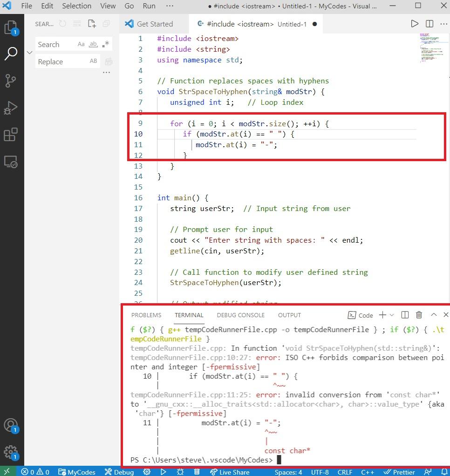
Task: Click the feedback person icon in status bar
Action: (428, 472)
